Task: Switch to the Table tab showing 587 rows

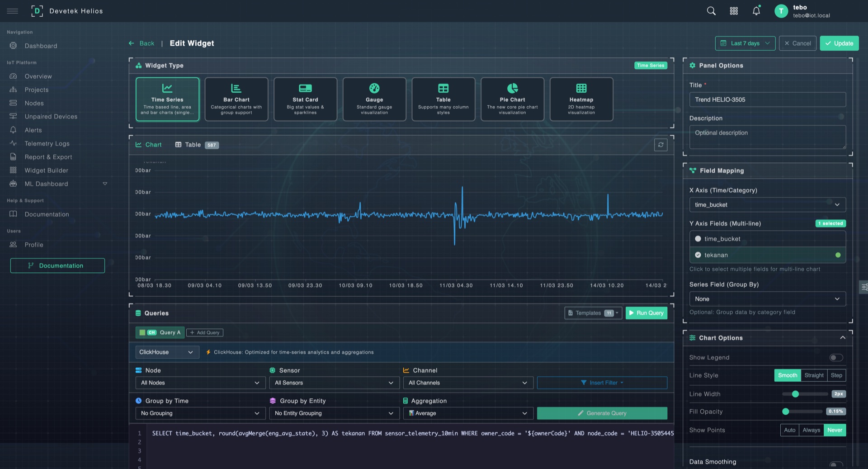Action: click(x=192, y=145)
